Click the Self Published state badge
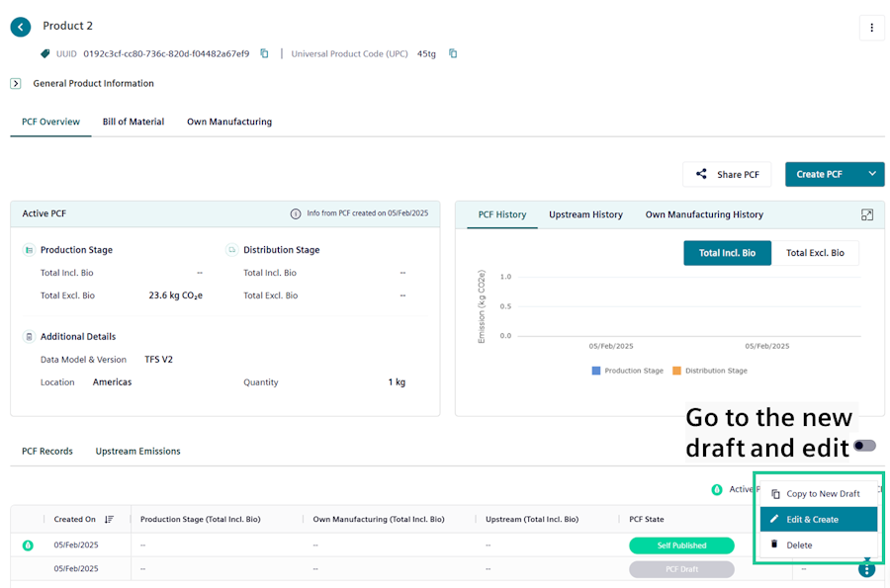 [681, 546]
